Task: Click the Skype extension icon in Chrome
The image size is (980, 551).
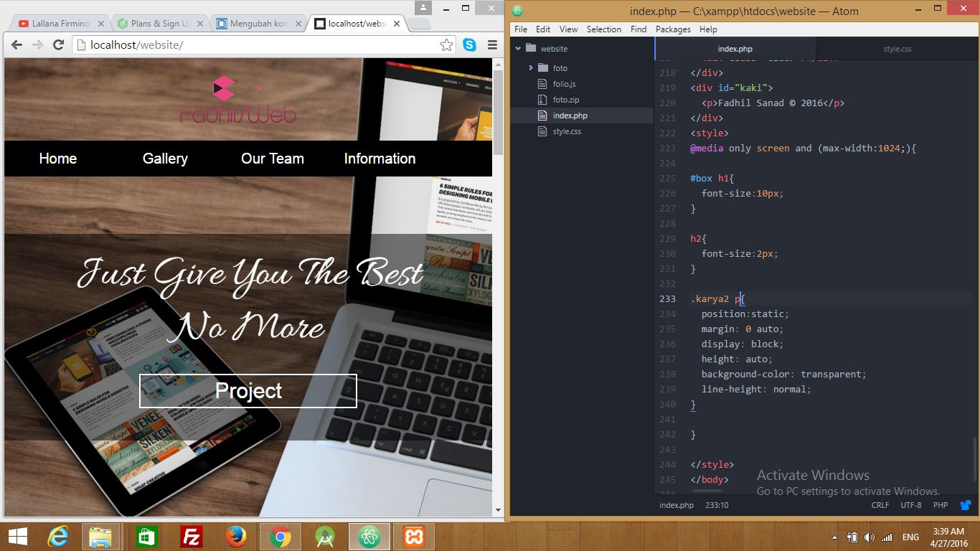Action: [470, 45]
